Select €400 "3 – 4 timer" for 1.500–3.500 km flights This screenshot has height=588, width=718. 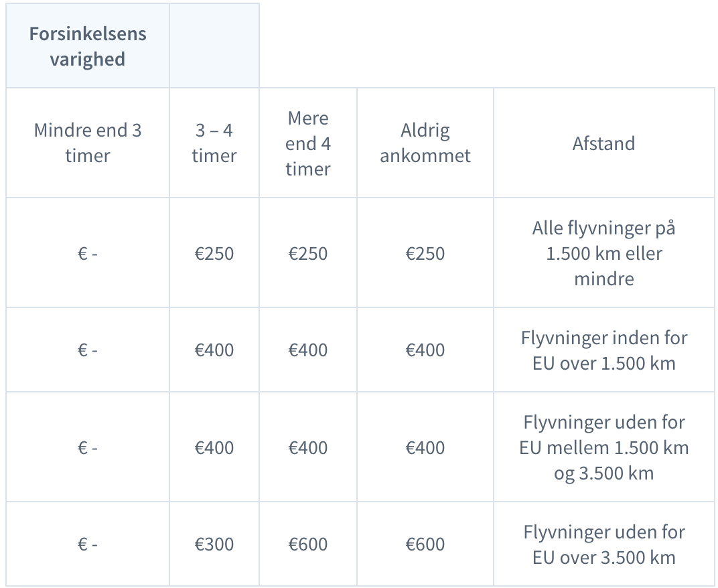214,447
